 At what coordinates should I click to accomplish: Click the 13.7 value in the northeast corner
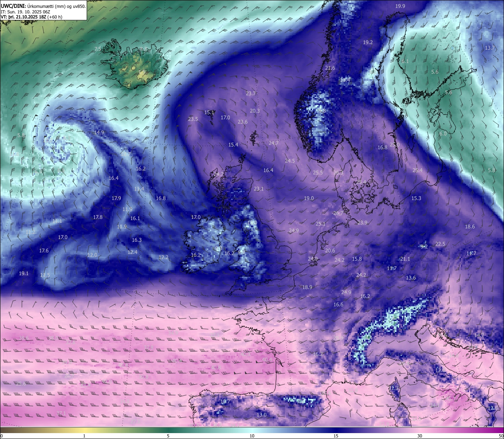click(x=489, y=48)
